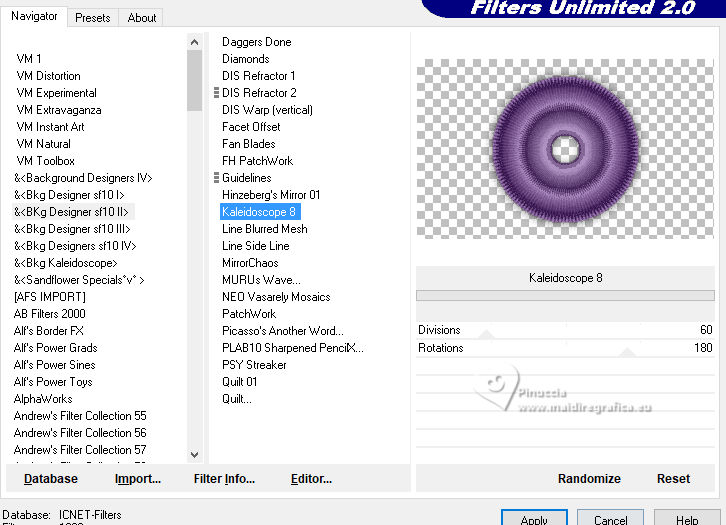Select VM Distortion category

pyautogui.click(x=48, y=76)
